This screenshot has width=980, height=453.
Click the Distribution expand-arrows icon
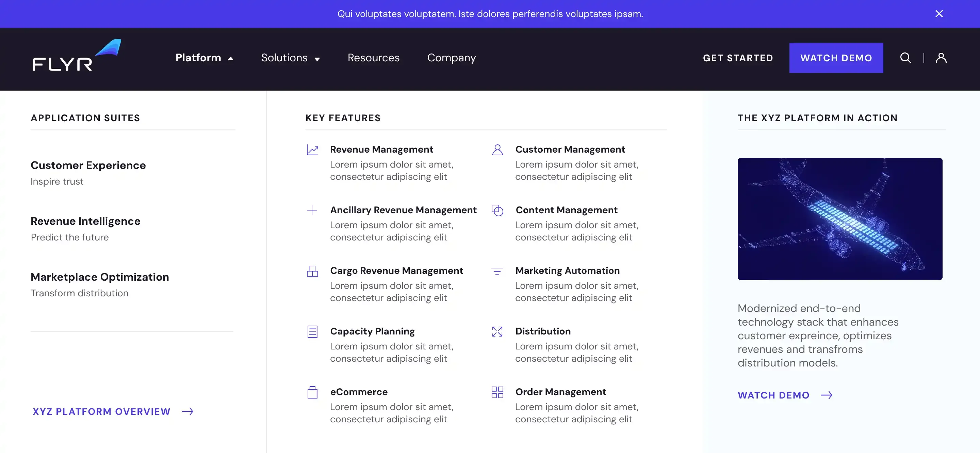click(497, 331)
